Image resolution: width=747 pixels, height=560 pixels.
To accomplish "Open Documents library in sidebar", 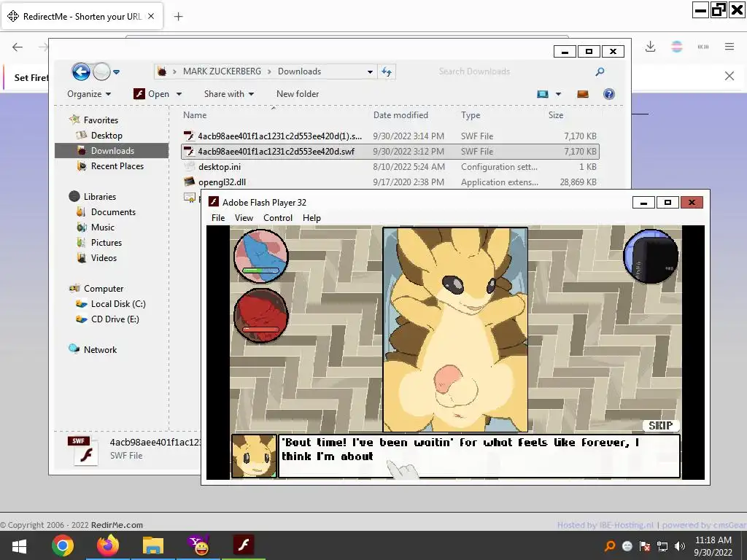I will point(113,212).
